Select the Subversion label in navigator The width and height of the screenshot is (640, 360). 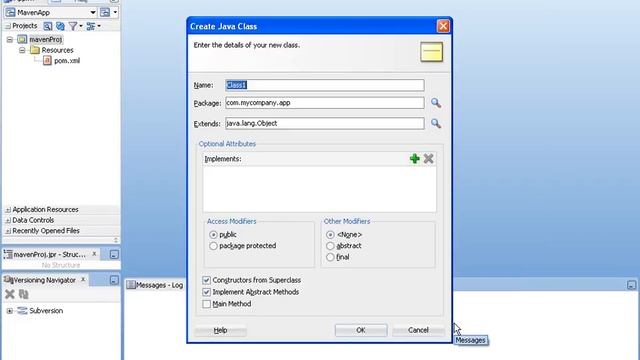coord(46,311)
